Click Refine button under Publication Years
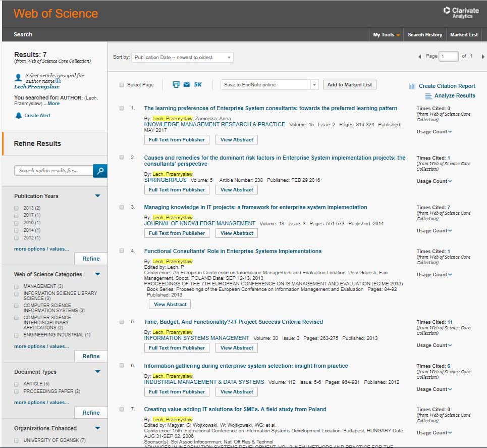This screenshot has height=448, width=487. click(91, 259)
